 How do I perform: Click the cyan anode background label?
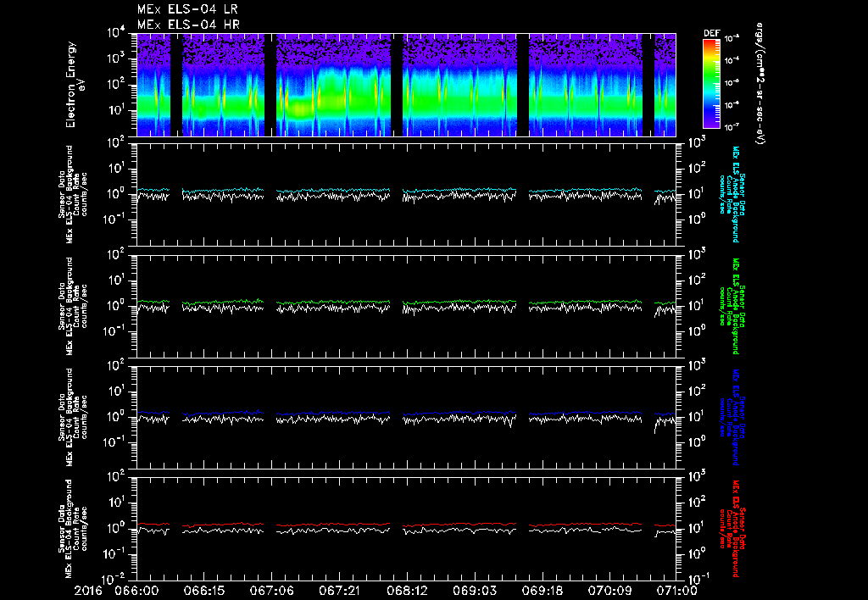click(733, 194)
